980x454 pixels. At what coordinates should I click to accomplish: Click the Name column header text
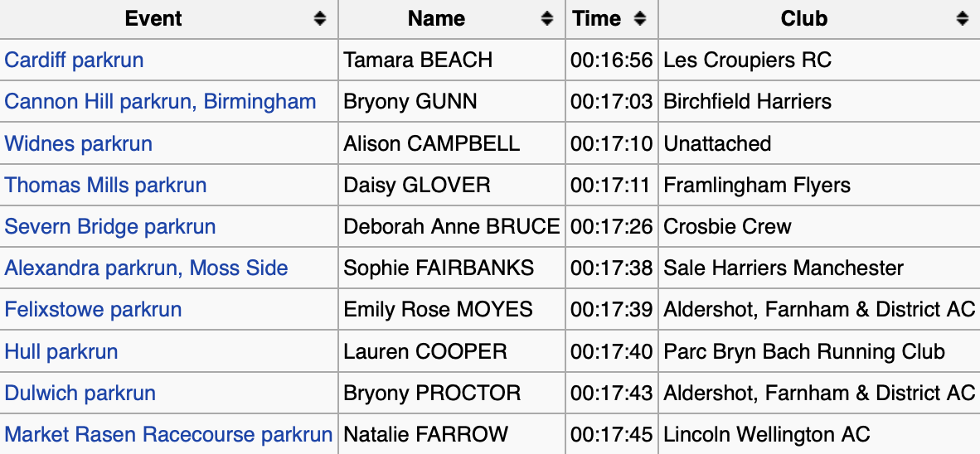[x=436, y=19]
